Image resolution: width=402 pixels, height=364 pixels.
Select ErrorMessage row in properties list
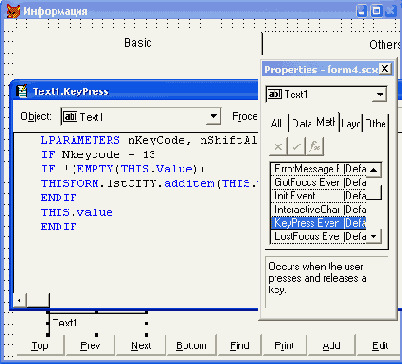point(318,169)
